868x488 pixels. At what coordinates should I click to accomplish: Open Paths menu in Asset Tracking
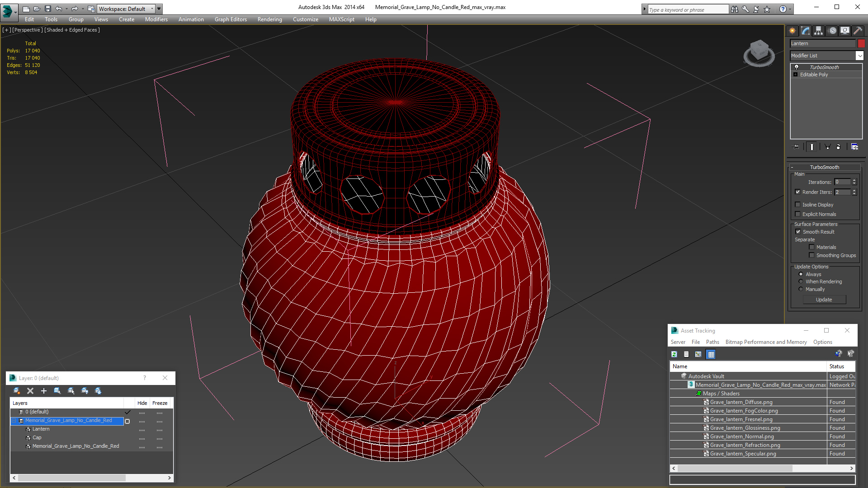click(x=712, y=342)
